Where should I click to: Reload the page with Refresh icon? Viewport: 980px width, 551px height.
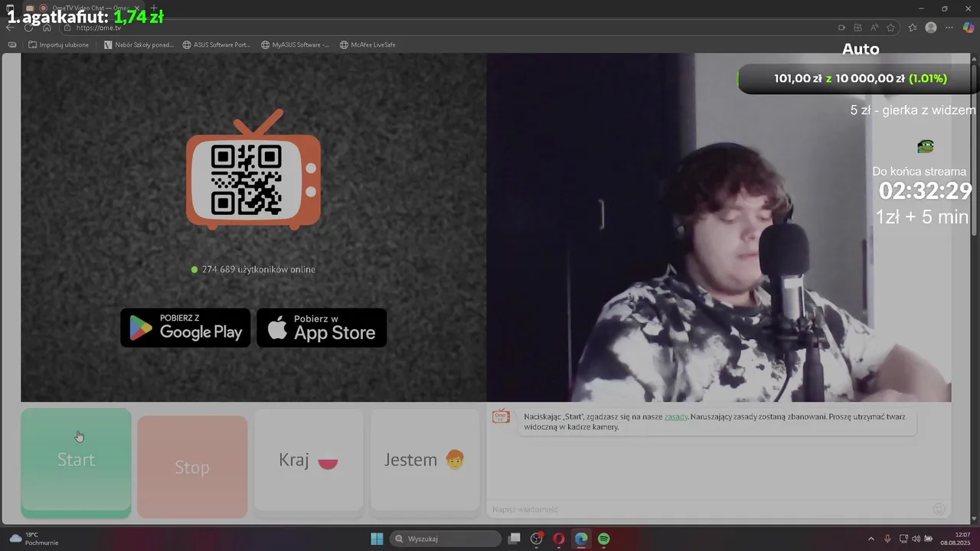click(28, 28)
